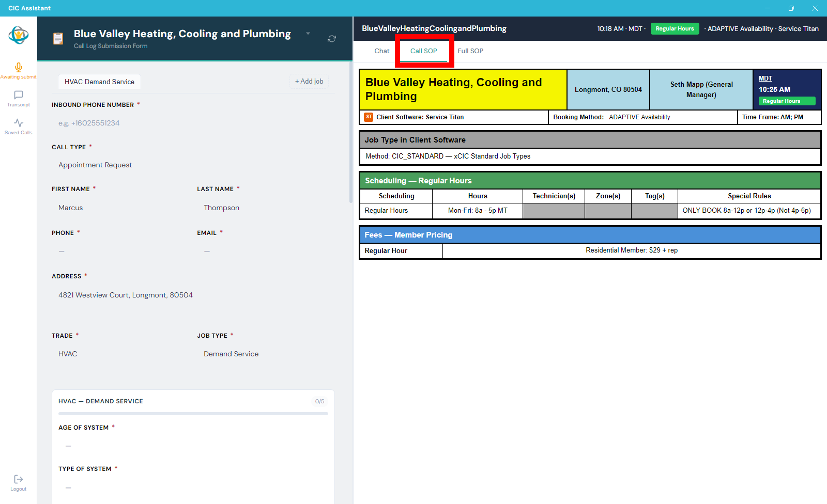Image resolution: width=827 pixels, height=504 pixels.
Task: Click Seth Mapp (General Manager) cell
Action: tap(701, 89)
